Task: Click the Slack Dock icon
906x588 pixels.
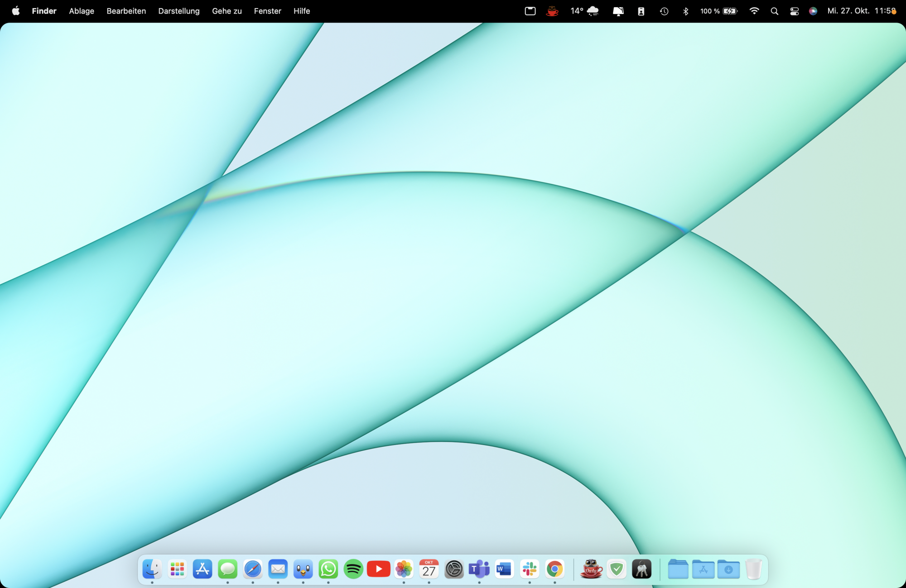Action: (x=530, y=569)
